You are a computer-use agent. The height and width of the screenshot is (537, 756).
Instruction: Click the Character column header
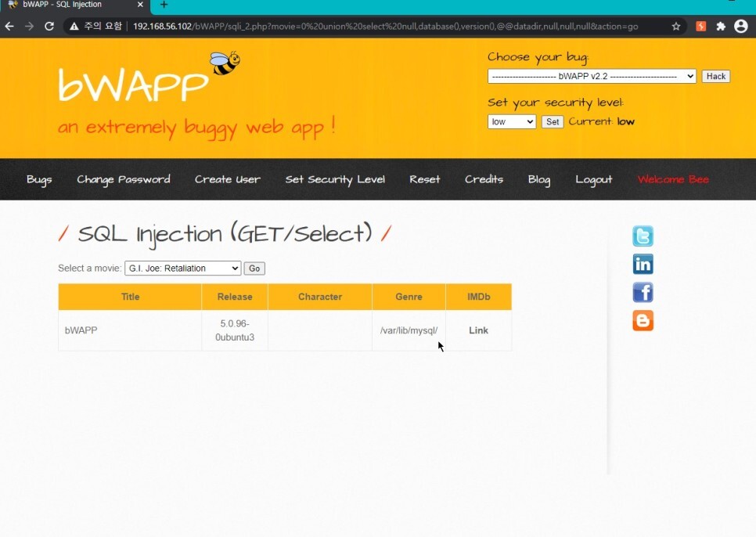pyautogui.click(x=320, y=297)
